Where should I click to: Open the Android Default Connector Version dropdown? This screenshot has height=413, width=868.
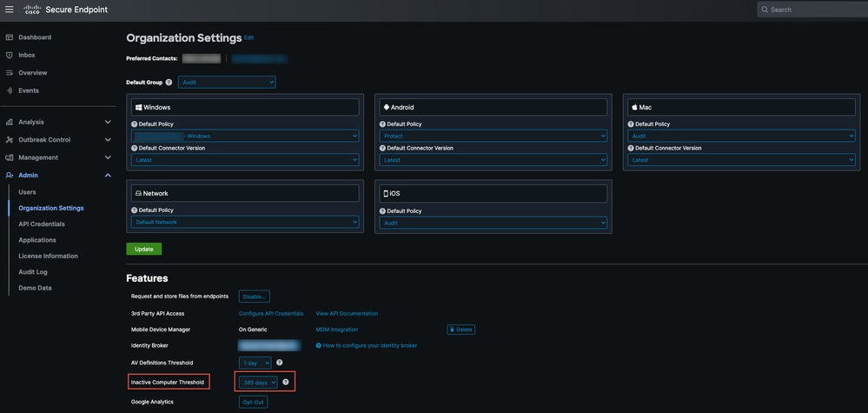pyautogui.click(x=494, y=160)
